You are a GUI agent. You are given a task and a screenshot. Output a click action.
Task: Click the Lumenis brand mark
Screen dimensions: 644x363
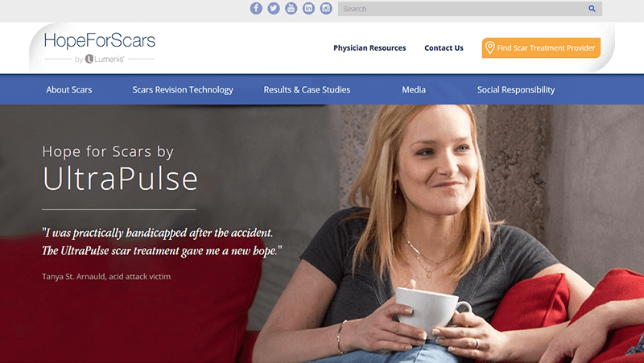(105, 59)
